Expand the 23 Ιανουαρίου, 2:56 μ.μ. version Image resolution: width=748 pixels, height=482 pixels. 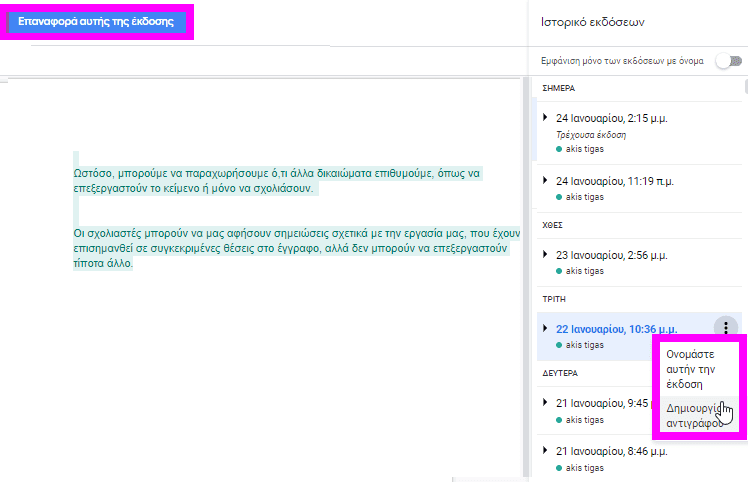tap(545, 254)
